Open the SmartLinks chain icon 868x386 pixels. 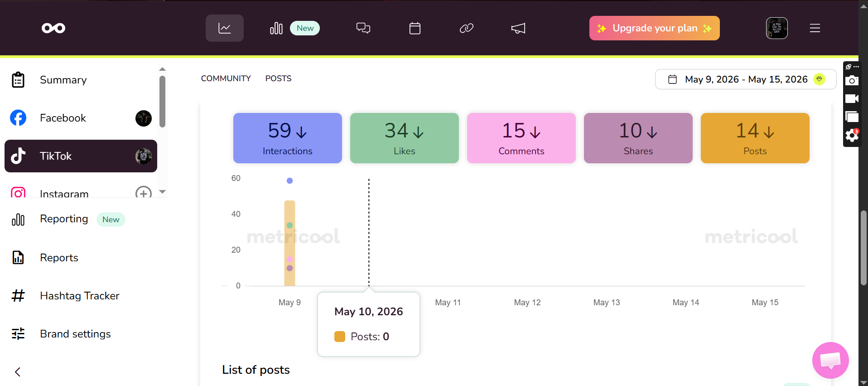click(x=467, y=28)
